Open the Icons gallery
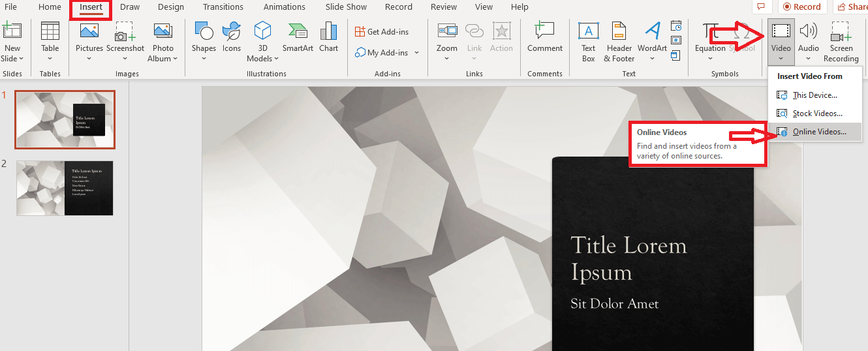 [x=232, y=37]
